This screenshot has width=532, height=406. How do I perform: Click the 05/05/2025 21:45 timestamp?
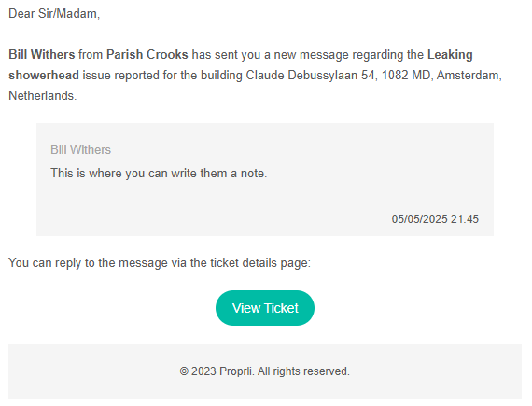pos(435,219)
